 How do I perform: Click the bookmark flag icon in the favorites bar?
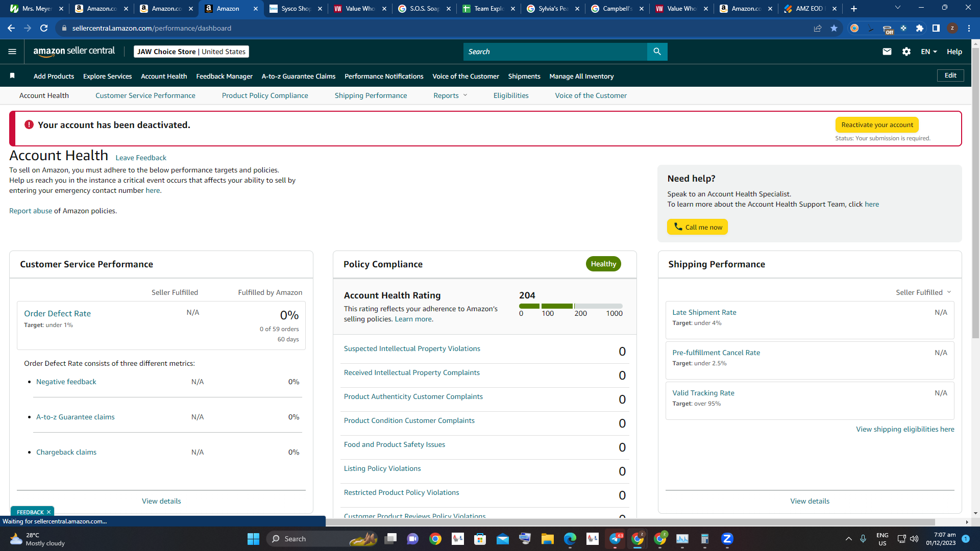click(12, 76)
